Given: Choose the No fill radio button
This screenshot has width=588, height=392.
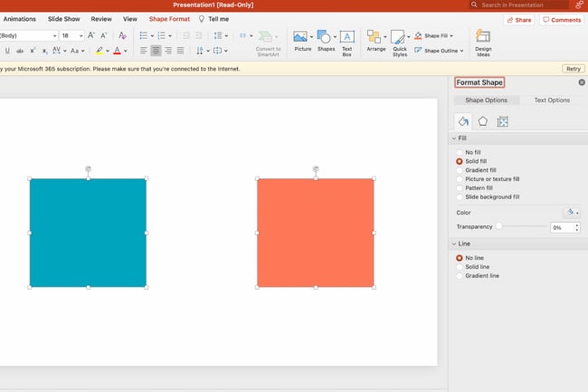Looking at the screenshot, I should [460, 152].
